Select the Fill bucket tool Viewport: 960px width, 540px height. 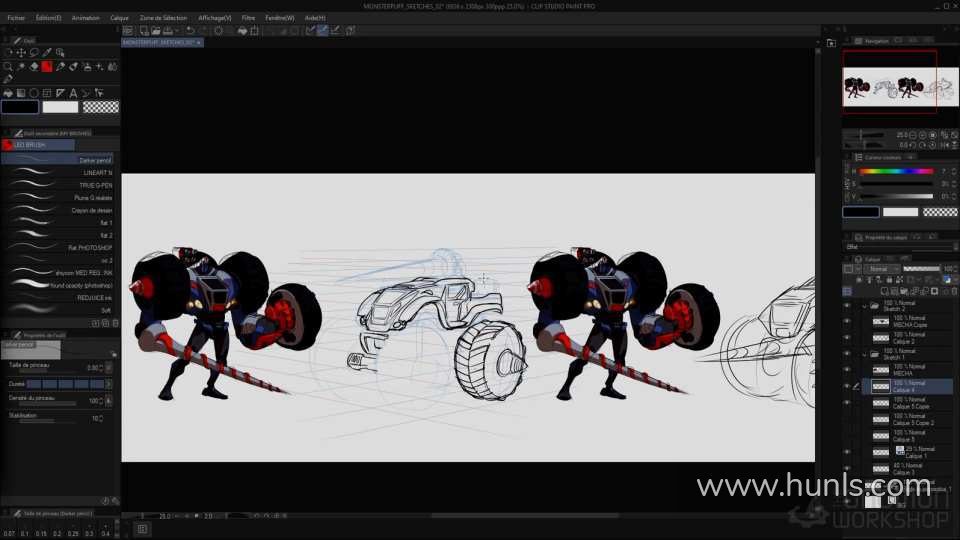(8, 93)
